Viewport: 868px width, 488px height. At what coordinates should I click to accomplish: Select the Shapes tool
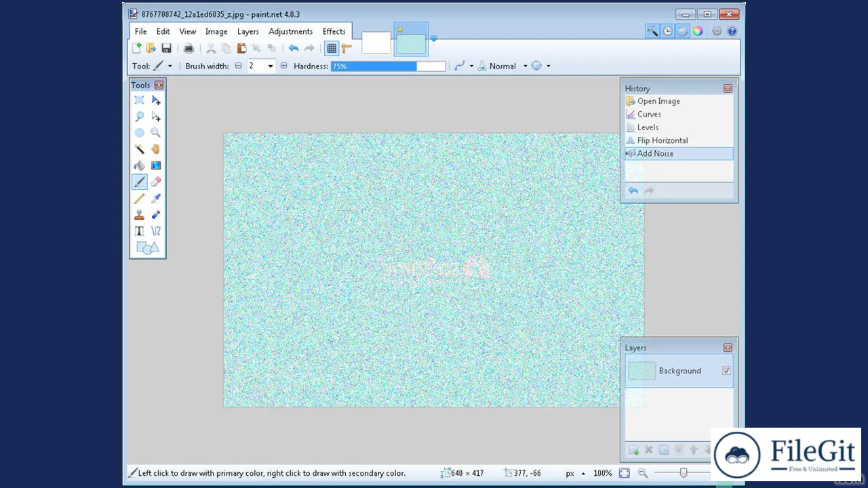(148, 248)
